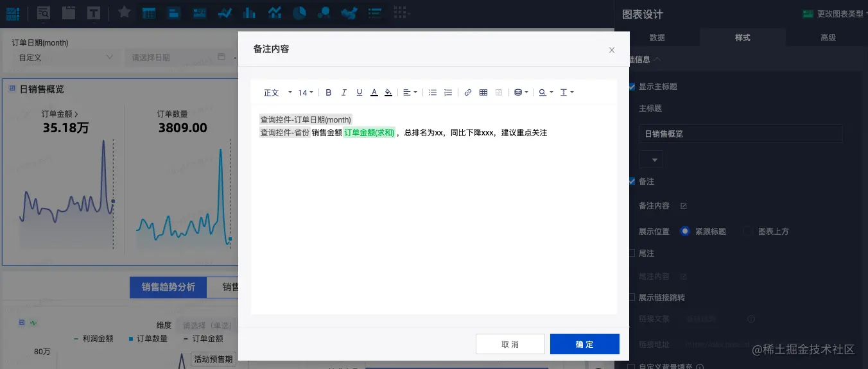This screenshot has width=868, height=369.
Task: Toggle italic formatting in note editor
Action: coord(344,92)
